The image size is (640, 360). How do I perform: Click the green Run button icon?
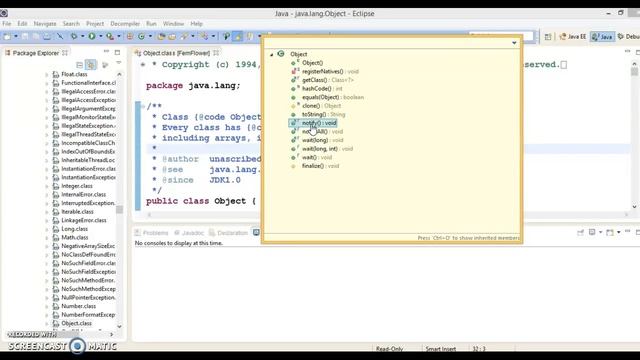(x=92, y=36)
